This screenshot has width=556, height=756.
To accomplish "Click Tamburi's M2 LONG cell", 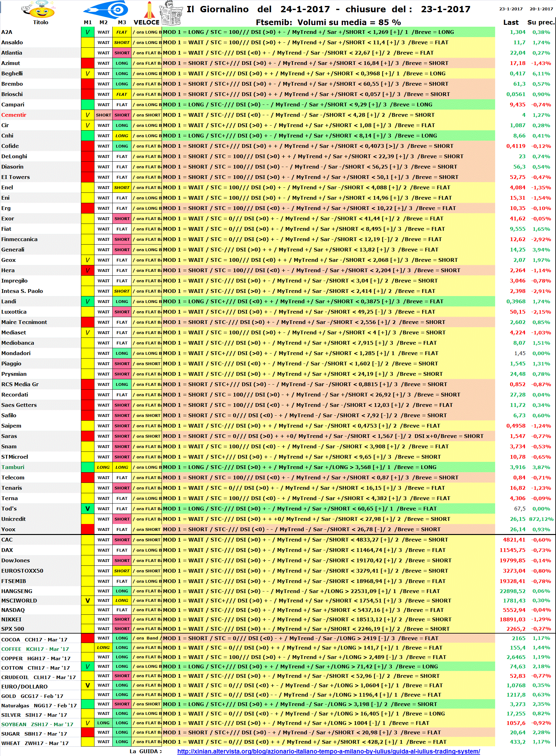I will click(103, 467).
